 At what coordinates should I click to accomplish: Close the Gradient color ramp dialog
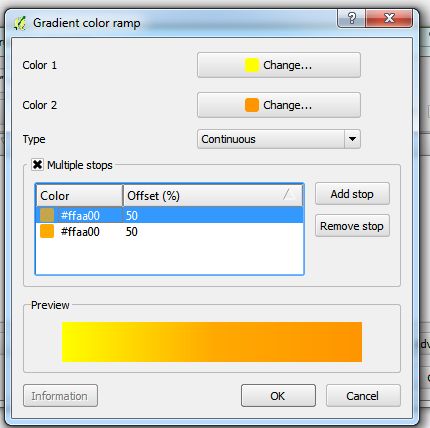389,18
